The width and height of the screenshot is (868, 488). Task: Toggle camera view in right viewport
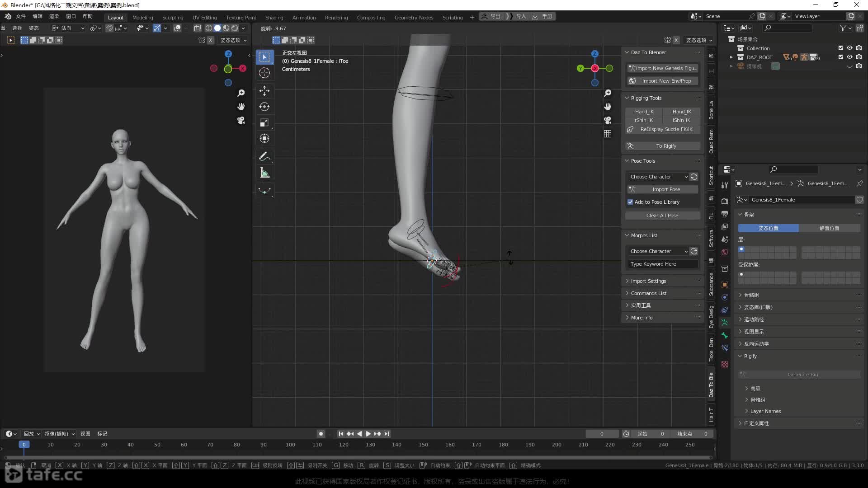(608, 120)
